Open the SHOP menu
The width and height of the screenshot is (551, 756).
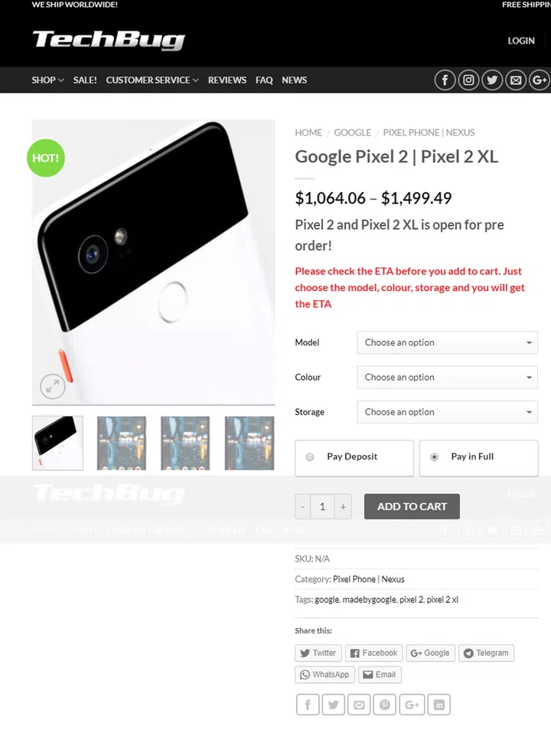[47, 80]
